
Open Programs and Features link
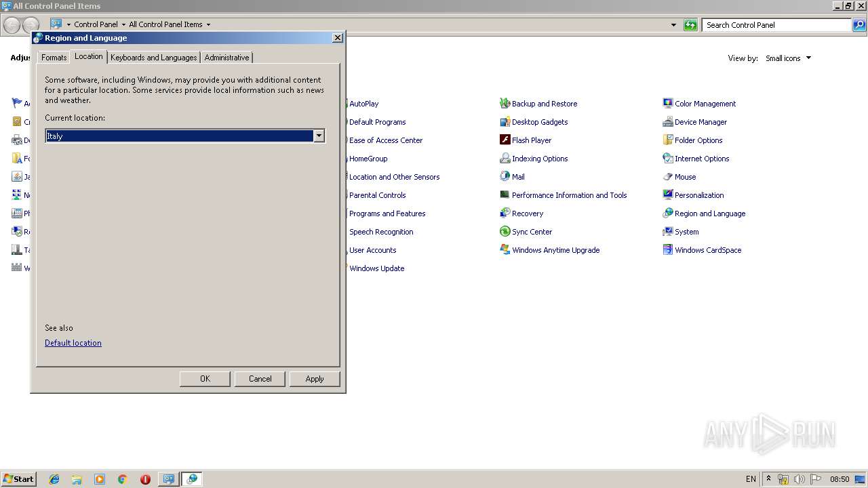click(387, 213)
